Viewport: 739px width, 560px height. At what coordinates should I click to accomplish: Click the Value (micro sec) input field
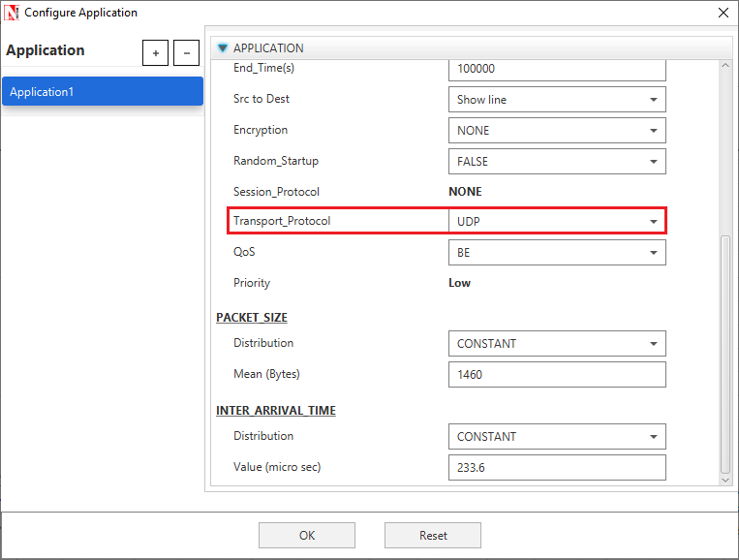click(x=557, y=467)
